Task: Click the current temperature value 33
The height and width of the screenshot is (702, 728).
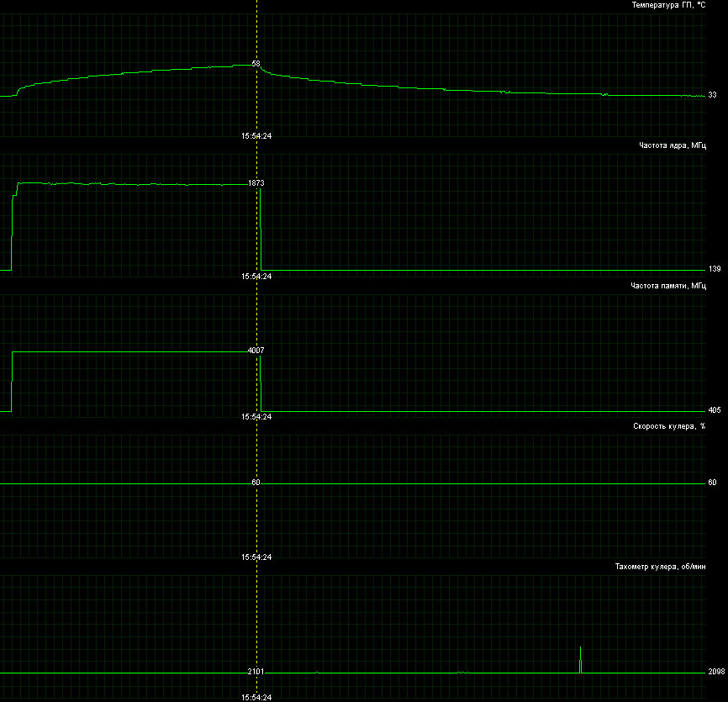Action: pos(712,95)
